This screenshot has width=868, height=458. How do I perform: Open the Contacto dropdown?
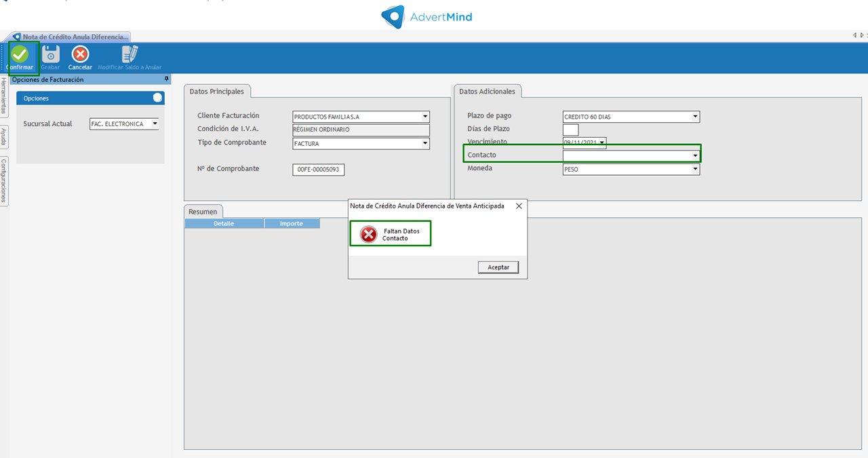coord(694,156)
